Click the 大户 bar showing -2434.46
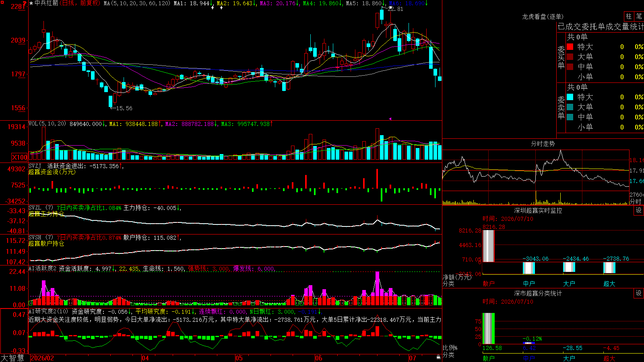 pos(569,267)
